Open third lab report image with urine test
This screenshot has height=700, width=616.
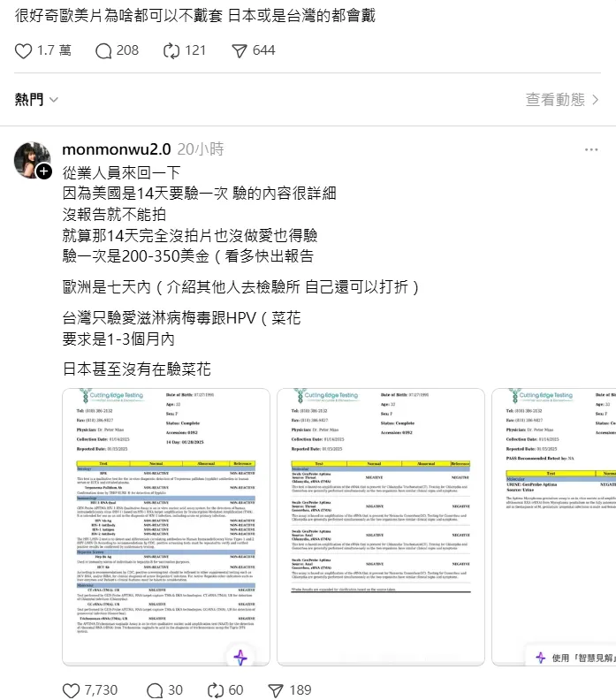[554, 528]
